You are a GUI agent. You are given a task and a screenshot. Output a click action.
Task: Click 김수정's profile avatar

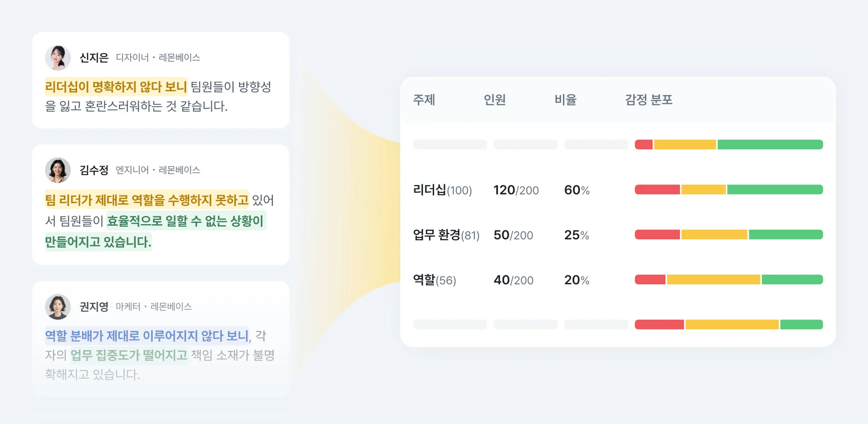coord(58,170)
